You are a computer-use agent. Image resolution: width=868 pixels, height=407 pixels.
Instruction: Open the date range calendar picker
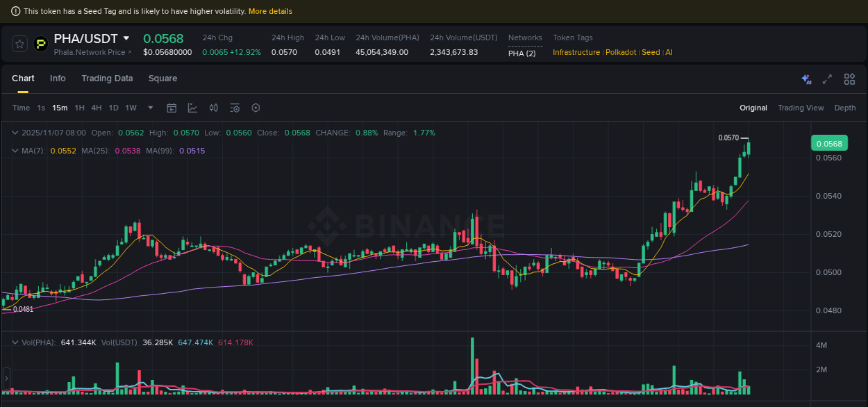coord(172,108)
